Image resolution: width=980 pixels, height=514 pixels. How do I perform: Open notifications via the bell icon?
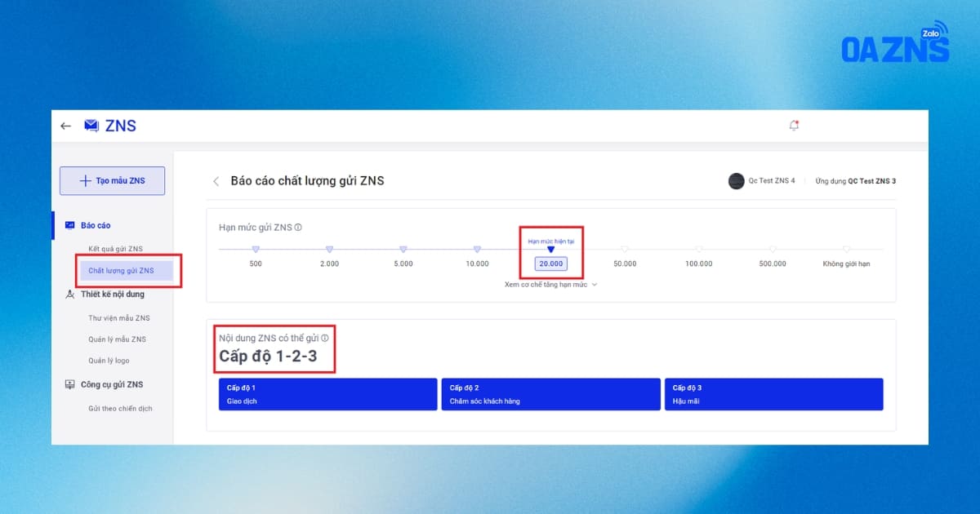(793, 125)
